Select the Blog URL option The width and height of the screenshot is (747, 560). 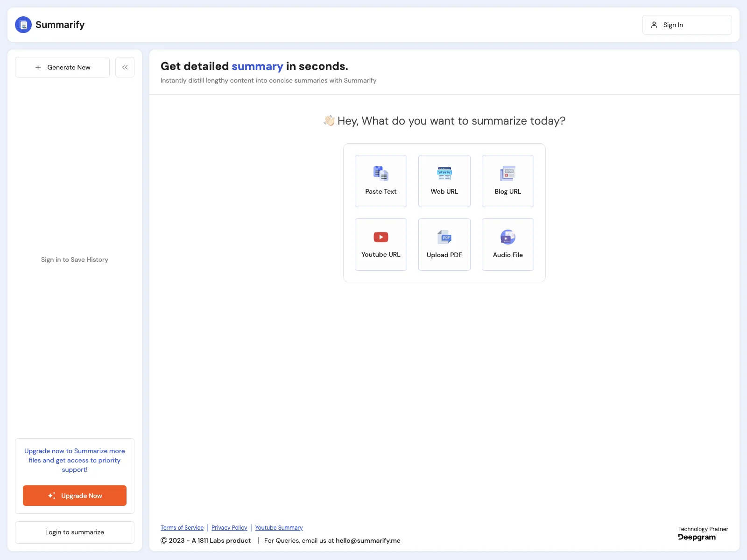[508, 181]
